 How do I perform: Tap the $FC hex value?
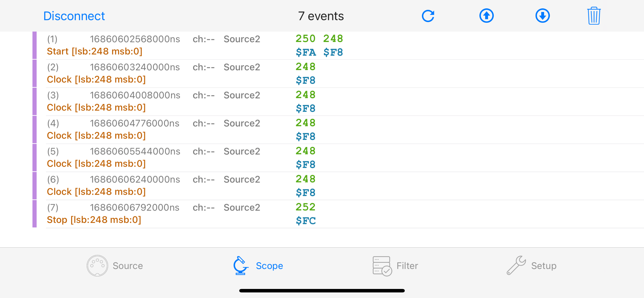click(x=306, y=221)
